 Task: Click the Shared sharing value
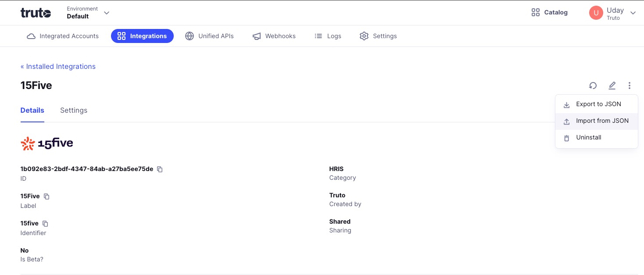pyautogui.click(x=340, y=221)
